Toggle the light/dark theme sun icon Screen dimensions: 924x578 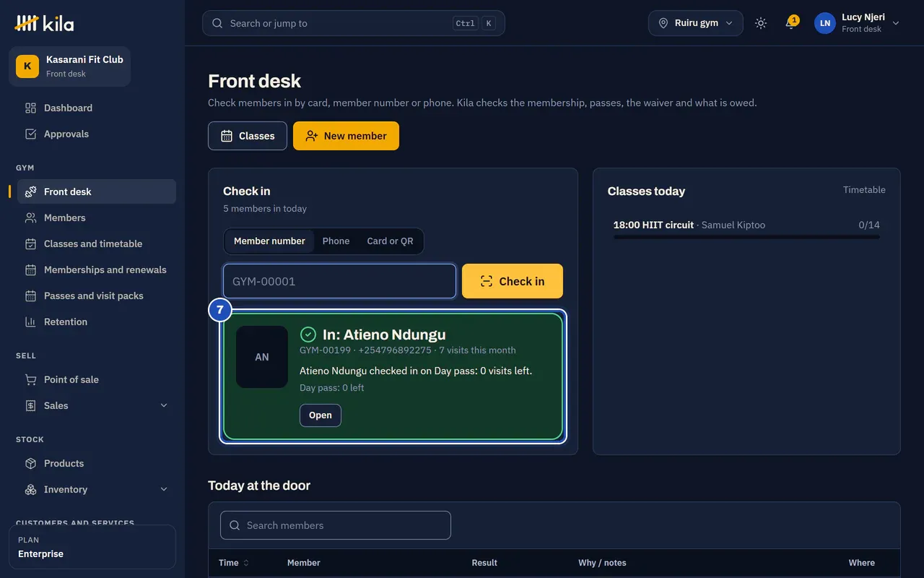pos(761,23)
